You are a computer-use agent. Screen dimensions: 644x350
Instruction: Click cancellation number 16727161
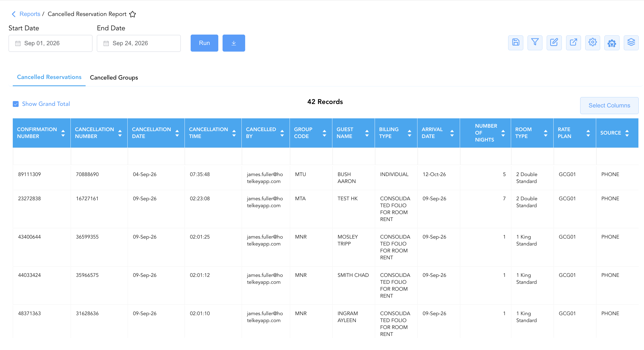pyautogui.click(x=87, y=199)
